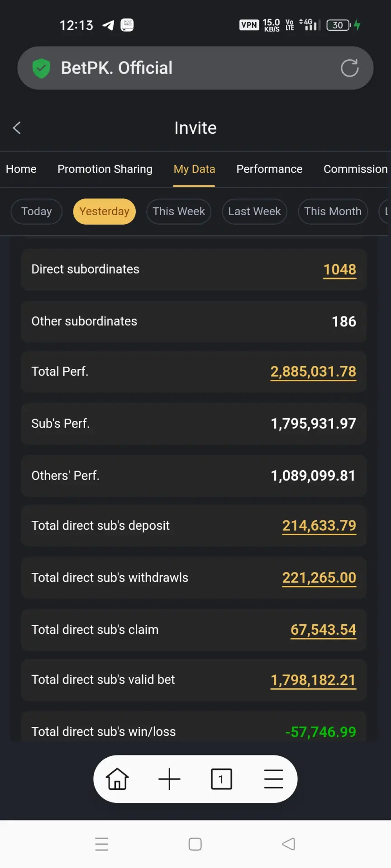Open the browser home page icon
This screenshot has height=868, width=391.
coord(117,779)
